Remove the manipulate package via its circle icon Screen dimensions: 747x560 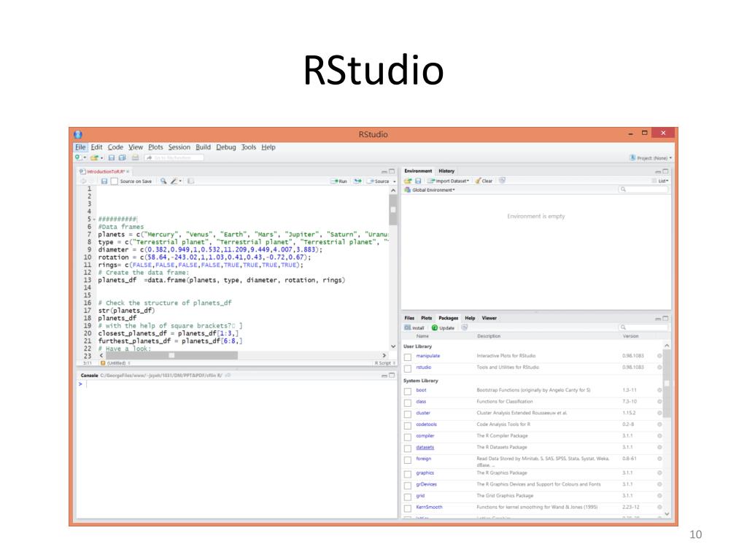[x=659, y=356]
